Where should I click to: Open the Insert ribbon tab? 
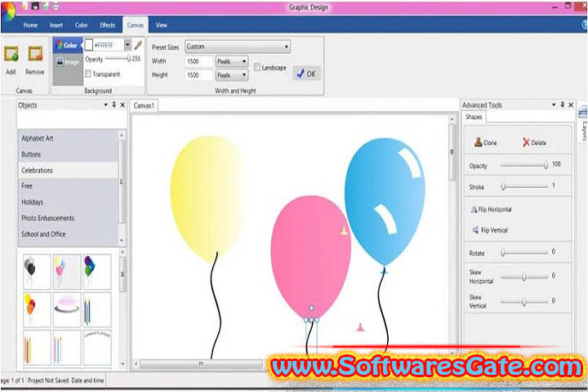point(56,25)
